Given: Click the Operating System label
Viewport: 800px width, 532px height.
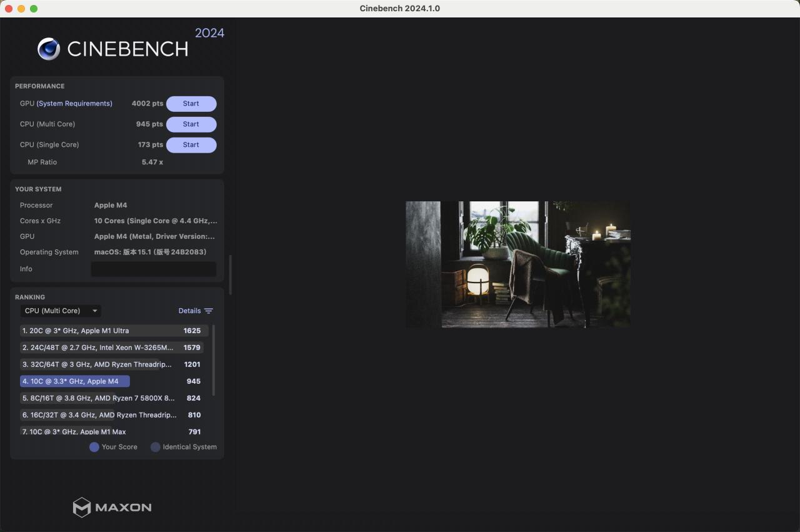Looking at the screenshot, I should (x=49, y=253).
